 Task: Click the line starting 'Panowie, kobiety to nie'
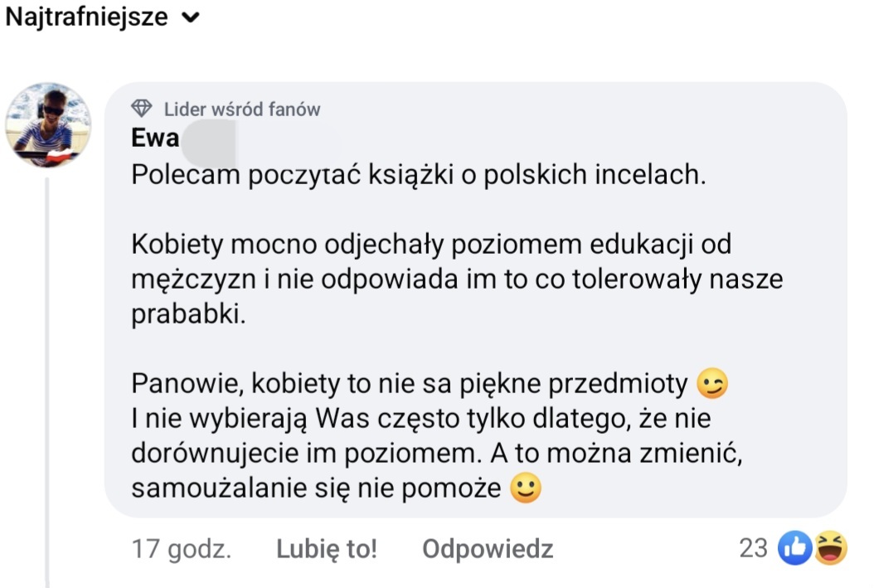(x=410, y=384)
